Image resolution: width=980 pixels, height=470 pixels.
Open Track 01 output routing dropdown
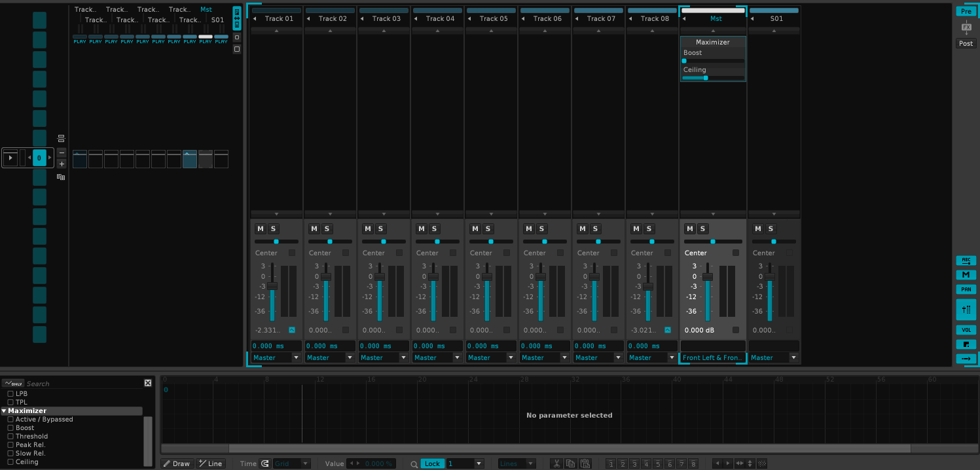295,357
